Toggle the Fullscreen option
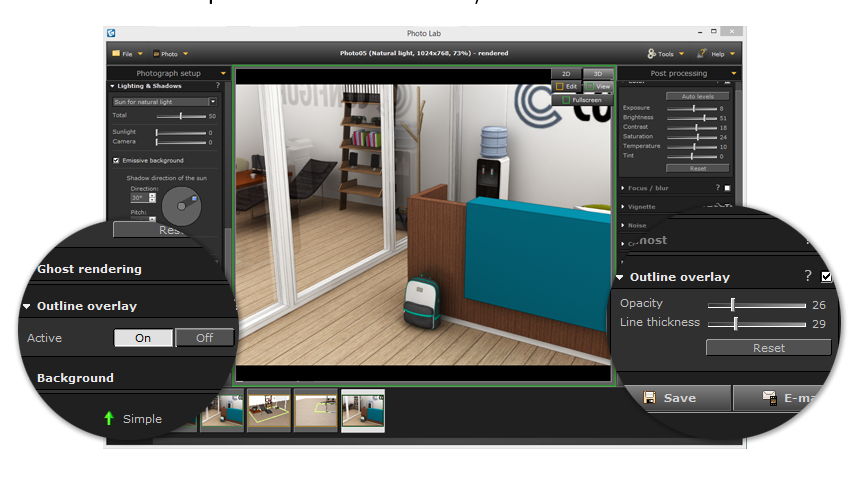This screenshot has height=484, width=856. click(x=582, y=100)
